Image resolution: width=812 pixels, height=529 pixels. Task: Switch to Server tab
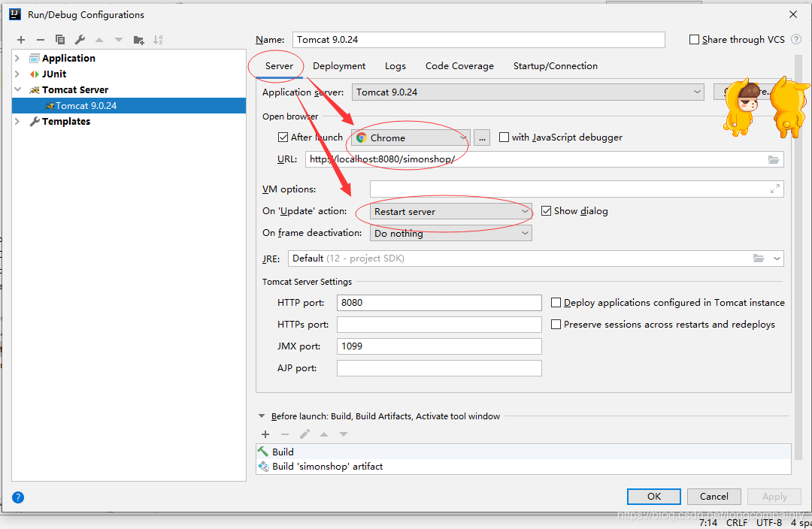click(279, 65)
